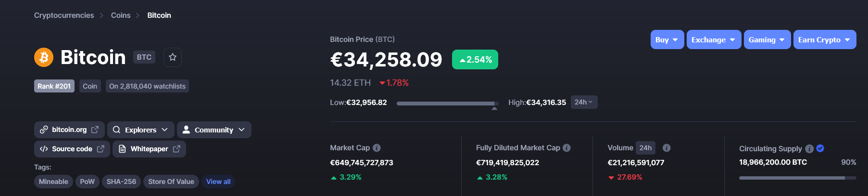Open the Source code link
Screen dimensions: 868x196
72,149
